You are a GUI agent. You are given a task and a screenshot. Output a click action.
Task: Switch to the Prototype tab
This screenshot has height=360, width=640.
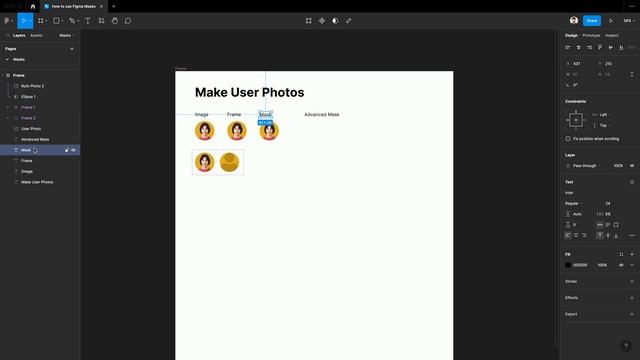coord(591,36)
